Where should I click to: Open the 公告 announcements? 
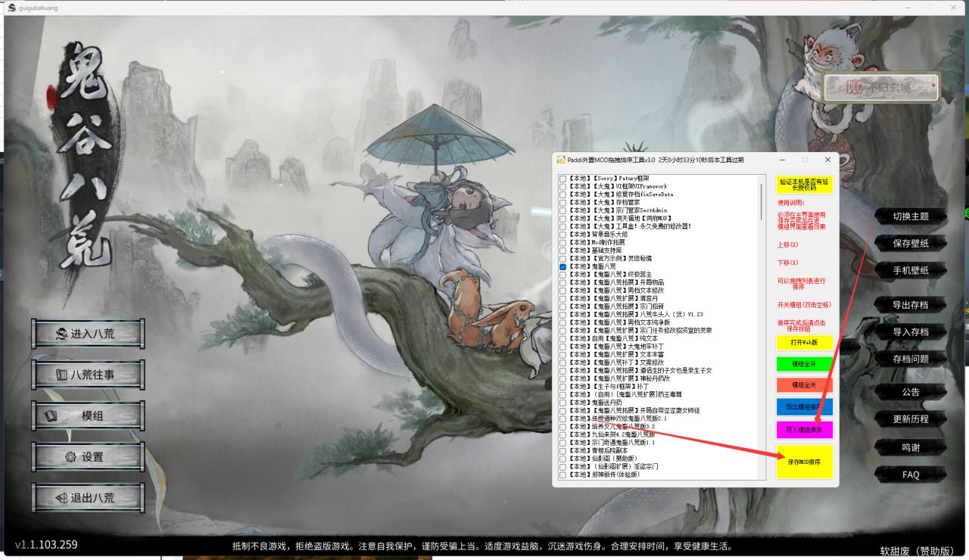(911, 392)
